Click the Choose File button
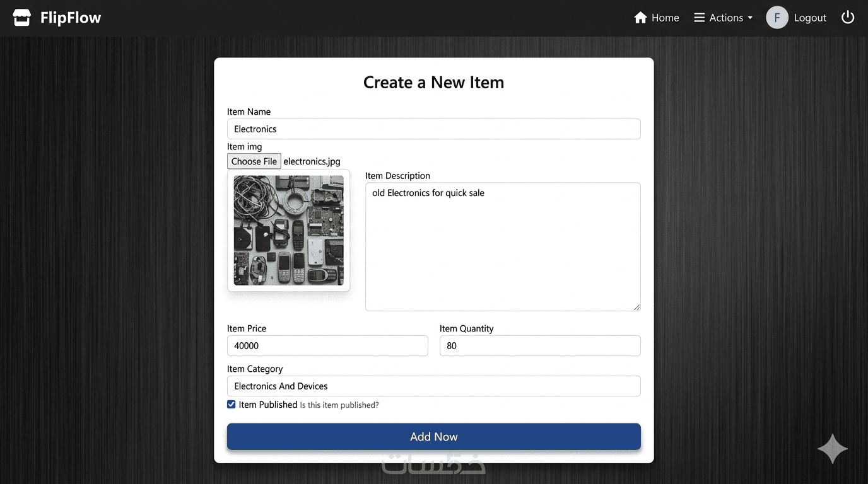The image size is (868, 484). pos(254,161)
